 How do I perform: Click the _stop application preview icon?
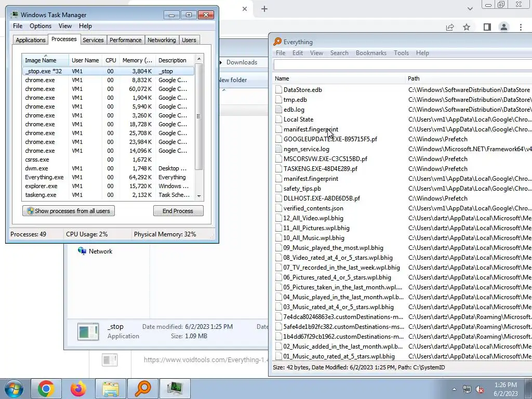88,331
